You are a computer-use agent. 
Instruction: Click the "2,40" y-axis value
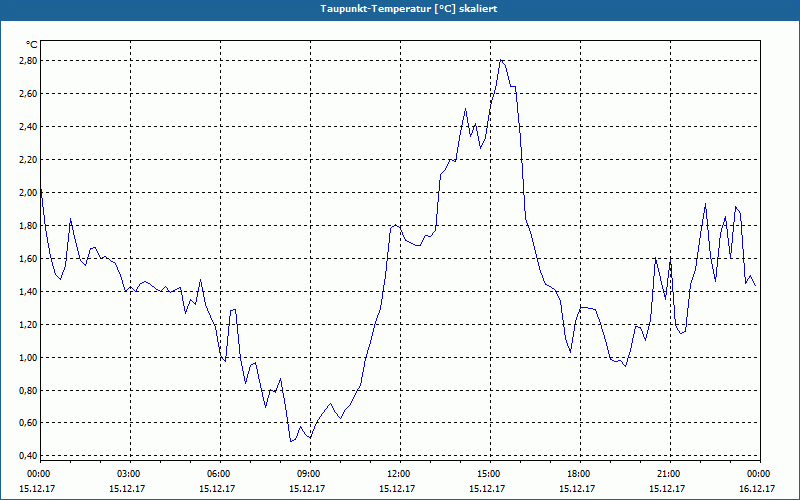(x=28, y=127)
